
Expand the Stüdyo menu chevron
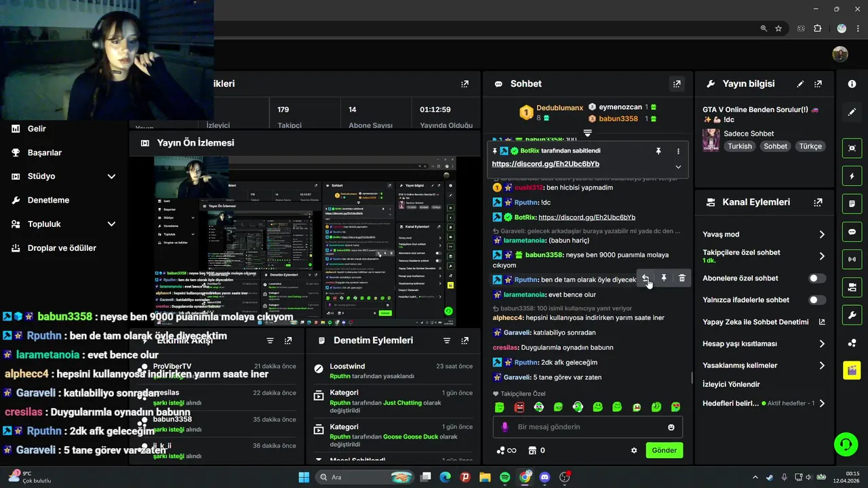tap(111, 176)
